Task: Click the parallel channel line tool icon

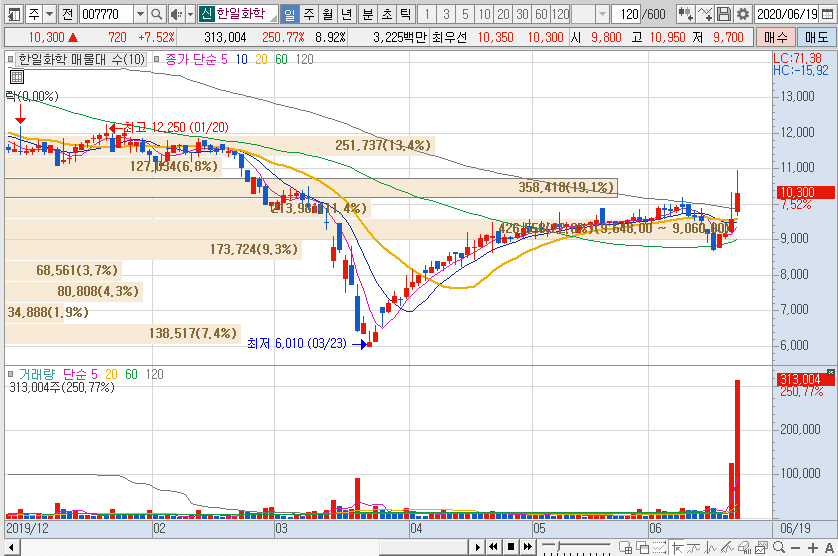Action: click(x=727, y=547)
